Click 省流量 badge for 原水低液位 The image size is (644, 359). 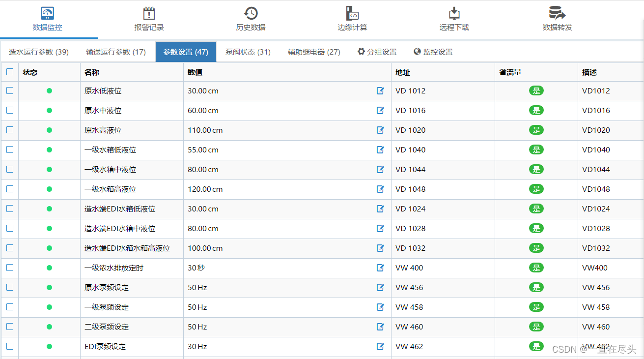536,90
